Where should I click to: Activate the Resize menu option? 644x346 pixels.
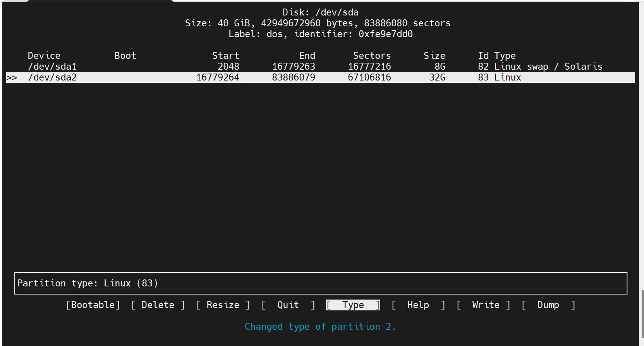click(223, 305)
